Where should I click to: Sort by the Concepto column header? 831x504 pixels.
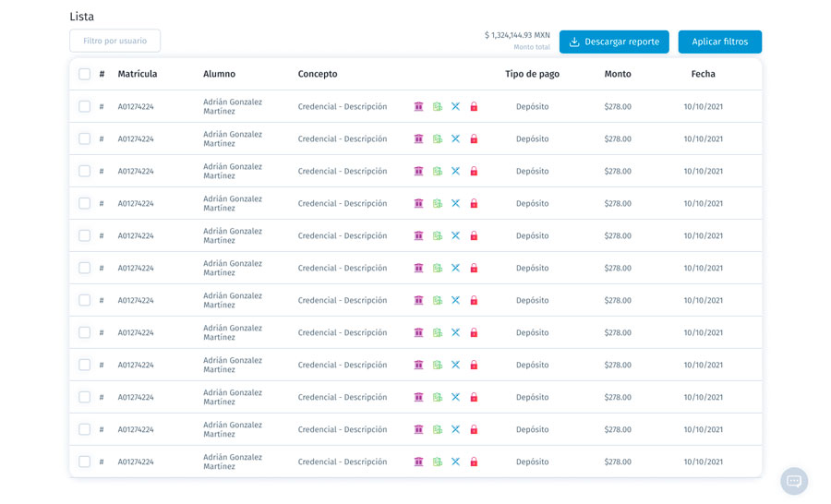pyautogui.click(x=318, y=74)
